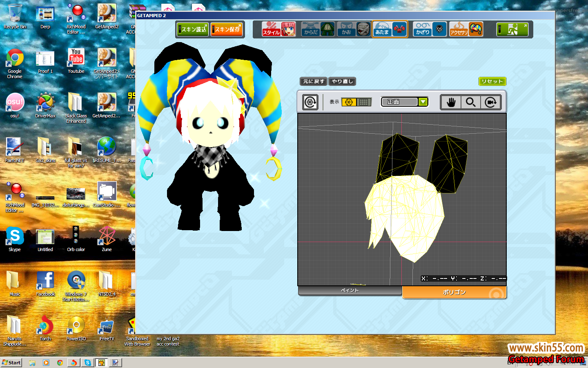Viewport: 588px width, 368px height.
Task: Click the Skype taskbar icon
Action: pos(88,363)
